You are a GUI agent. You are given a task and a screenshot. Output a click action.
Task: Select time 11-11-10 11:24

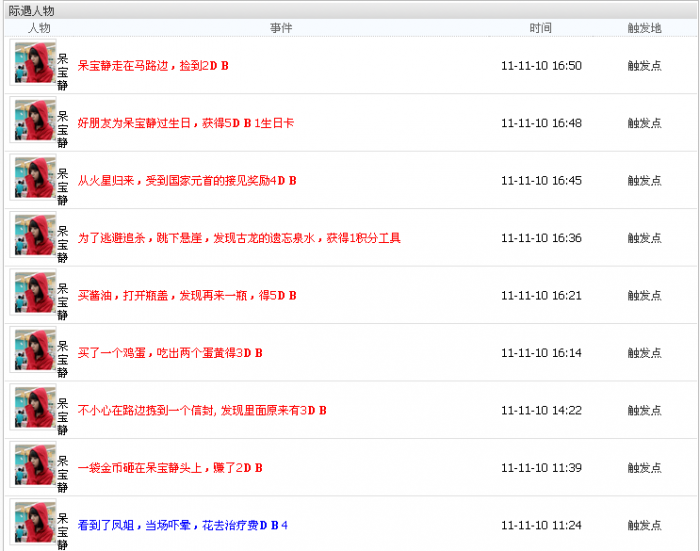pos(541,526)
